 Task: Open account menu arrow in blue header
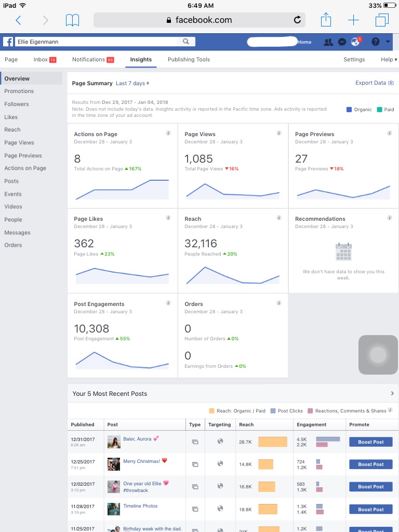pyautogui.click(x=388, y=42)
